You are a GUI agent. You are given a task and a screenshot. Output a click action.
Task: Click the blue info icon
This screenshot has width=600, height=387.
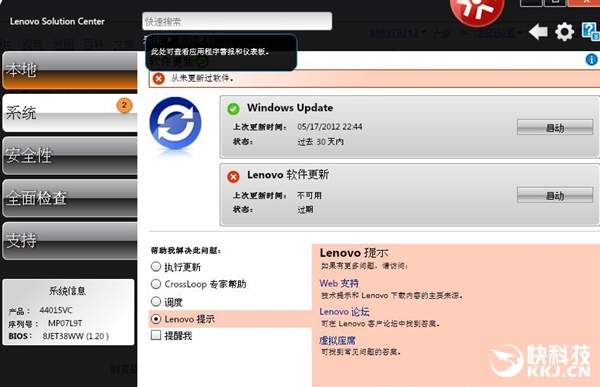click(592, 59)
